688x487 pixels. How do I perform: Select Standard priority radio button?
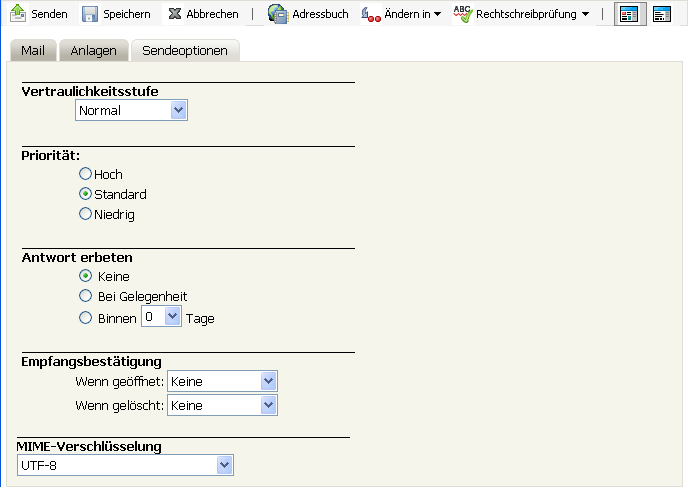pos(85,193)
